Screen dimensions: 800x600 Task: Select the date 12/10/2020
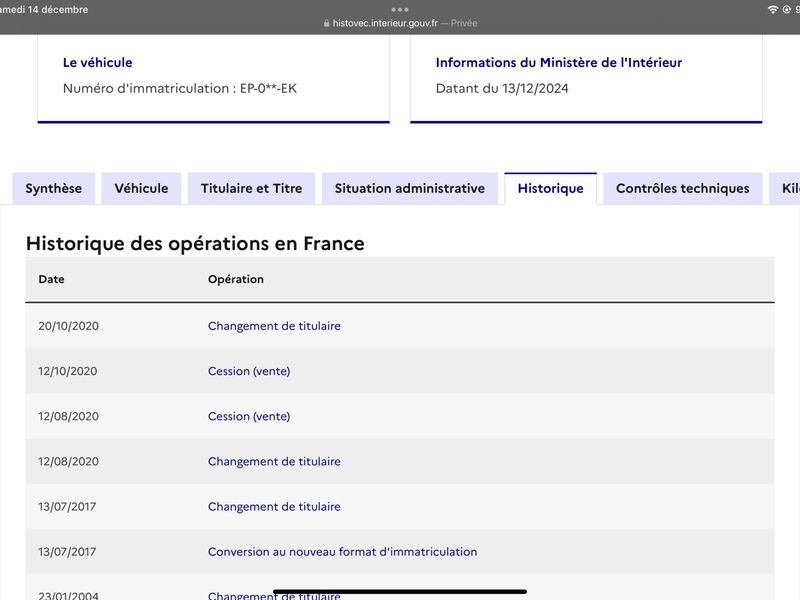[x=67, y=371]
